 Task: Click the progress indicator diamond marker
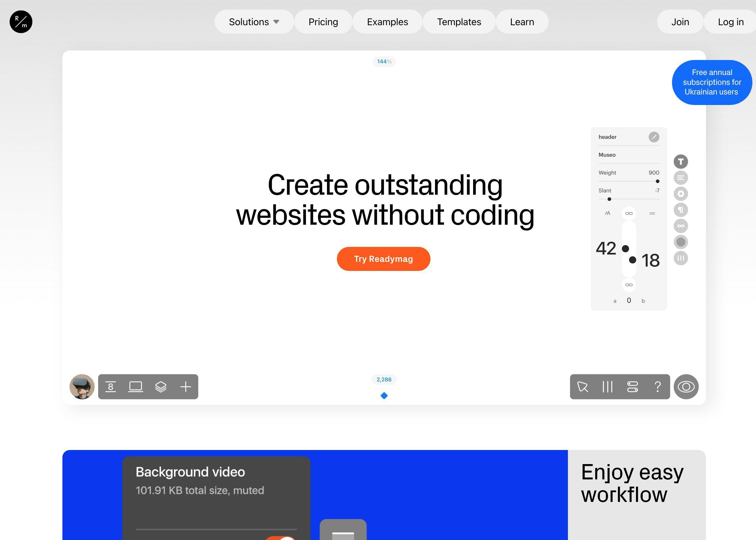coord(384,396)
